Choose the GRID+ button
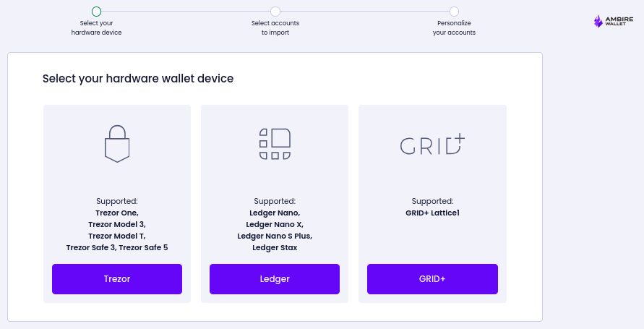The height and width of the screenshot is (329, 644). point(432,279)
